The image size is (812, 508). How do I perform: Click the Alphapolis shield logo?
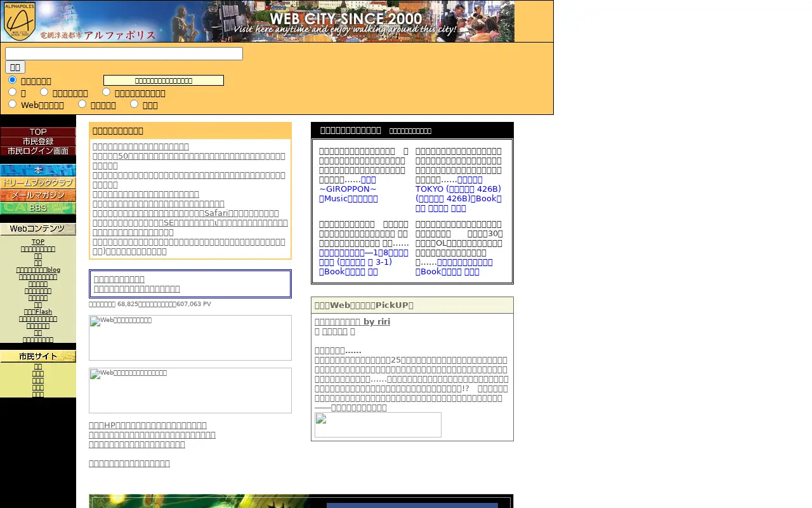pos(20,21)
